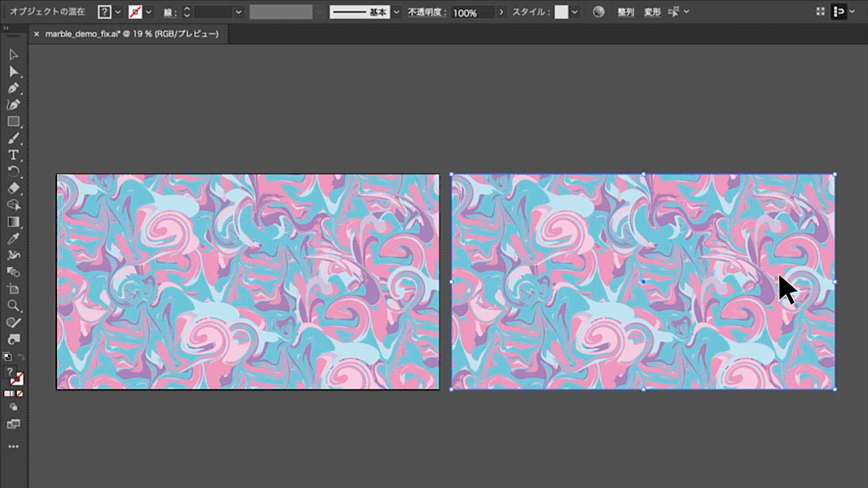This screenshot has width=868, height=488.
Task: Activate the Type tool
Action: click(x=13, y=155)
